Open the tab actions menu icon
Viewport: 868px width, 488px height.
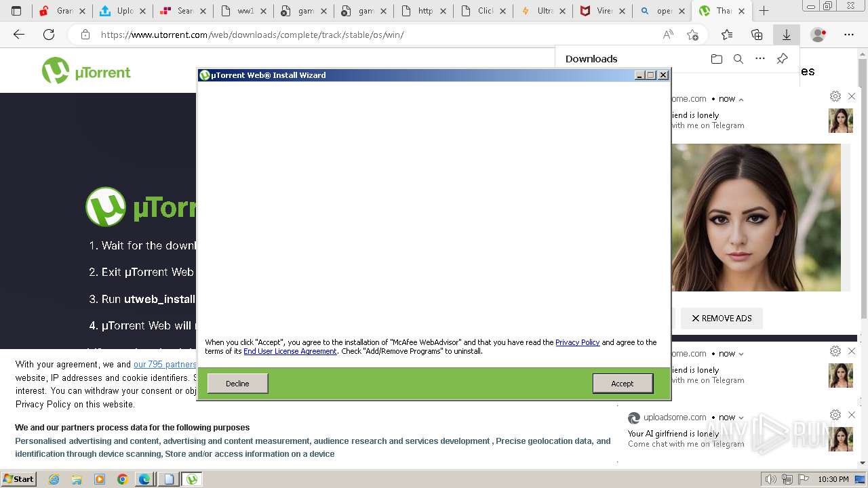click(16, 11)
